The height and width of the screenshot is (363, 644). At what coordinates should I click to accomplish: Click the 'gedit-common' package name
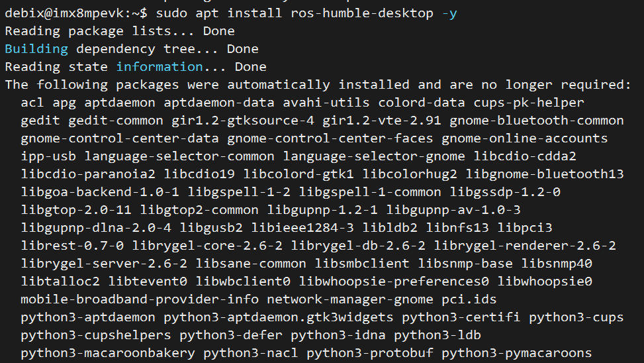point(116,121)
